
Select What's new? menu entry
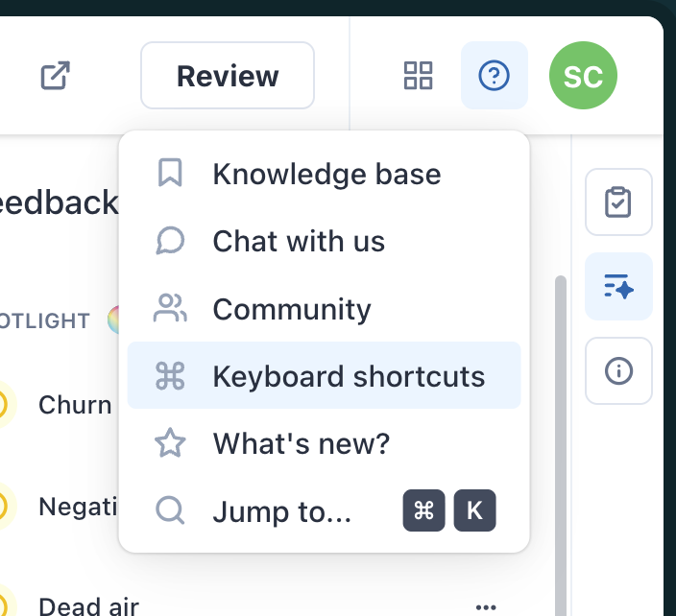coord(302,443)
